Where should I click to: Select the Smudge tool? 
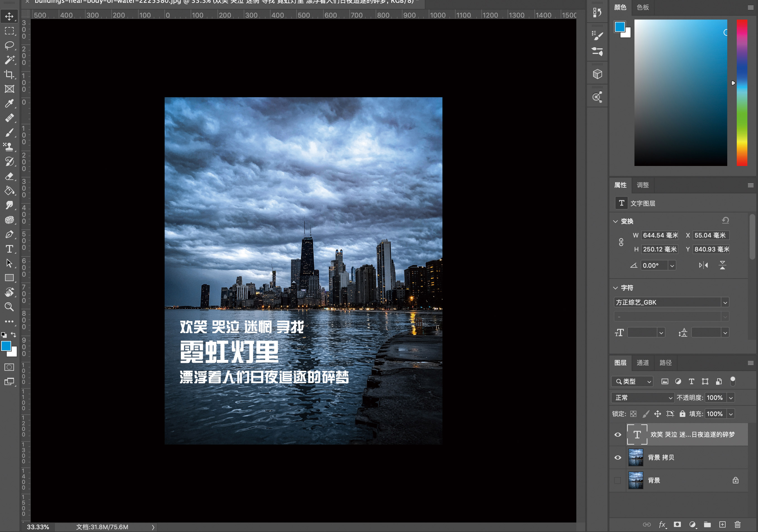pos(9,205)
